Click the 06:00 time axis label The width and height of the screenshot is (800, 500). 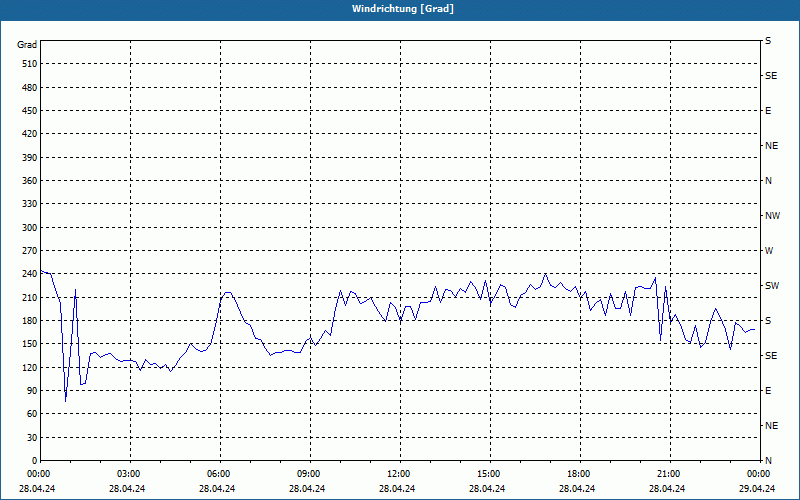(x=218, y=474)
